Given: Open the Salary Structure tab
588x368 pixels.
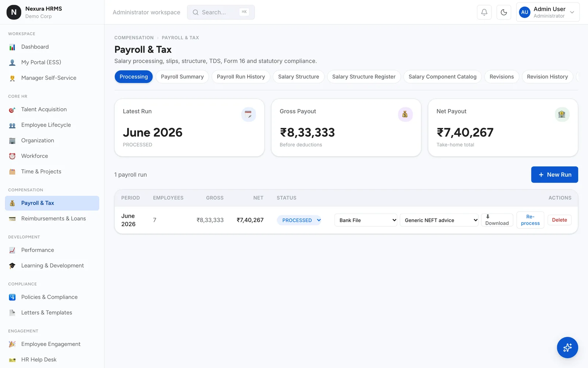Looking at the screenshot, I should pyautogui.click(x=298, y=77).
